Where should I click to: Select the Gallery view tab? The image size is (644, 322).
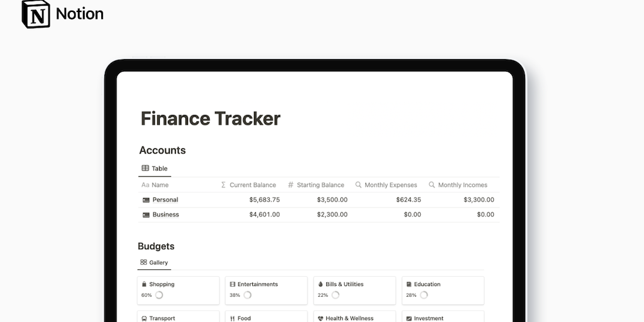(x=154, y=262)
